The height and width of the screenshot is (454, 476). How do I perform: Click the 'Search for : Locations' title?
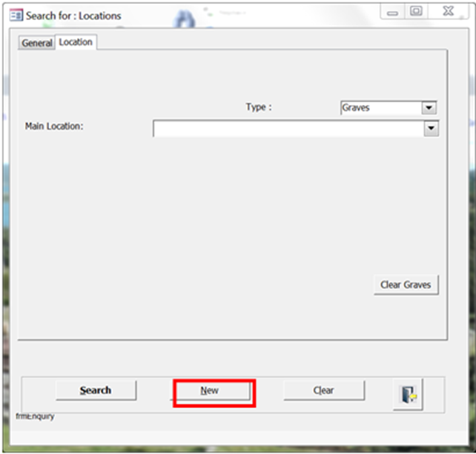(73, 16)
